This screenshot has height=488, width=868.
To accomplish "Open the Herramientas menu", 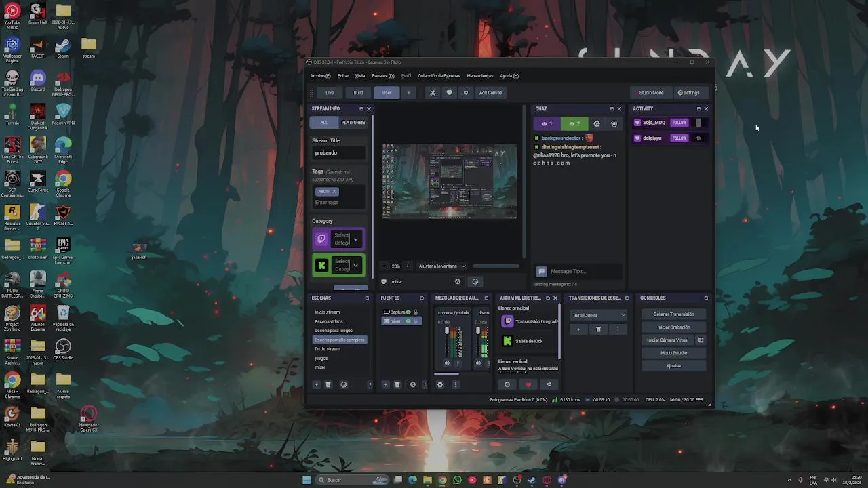I will coord(480,76).
